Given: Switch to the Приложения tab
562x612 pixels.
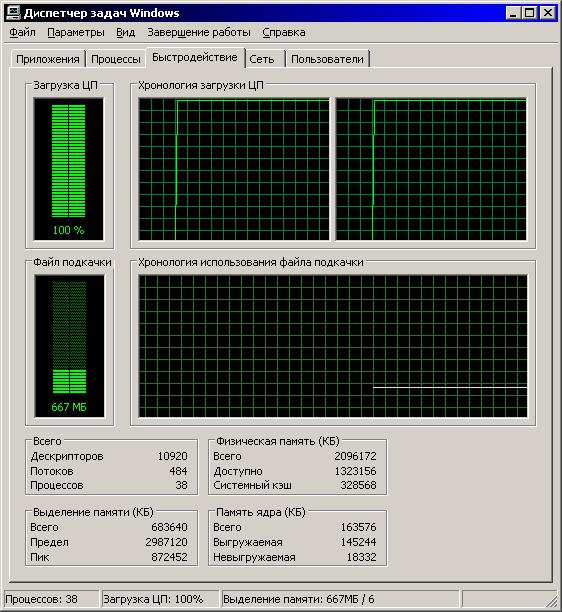Looking at the screenshot, I should [48, 59].
